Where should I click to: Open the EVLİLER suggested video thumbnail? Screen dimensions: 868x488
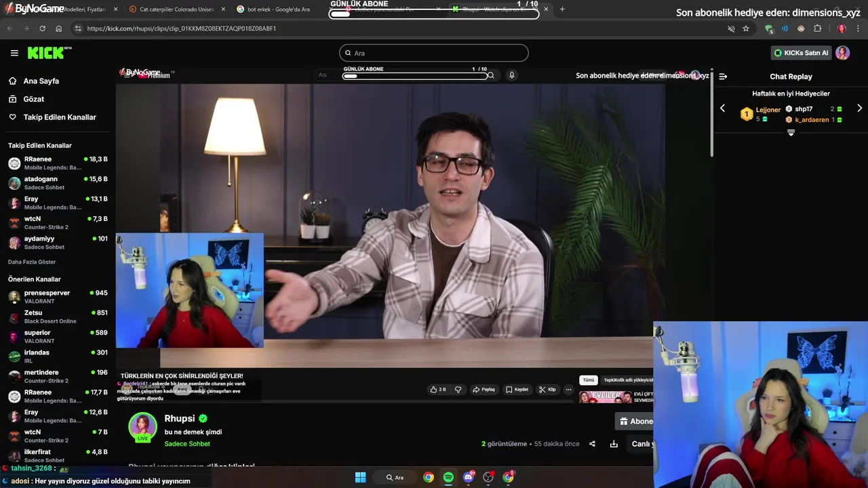click(606, 396)
